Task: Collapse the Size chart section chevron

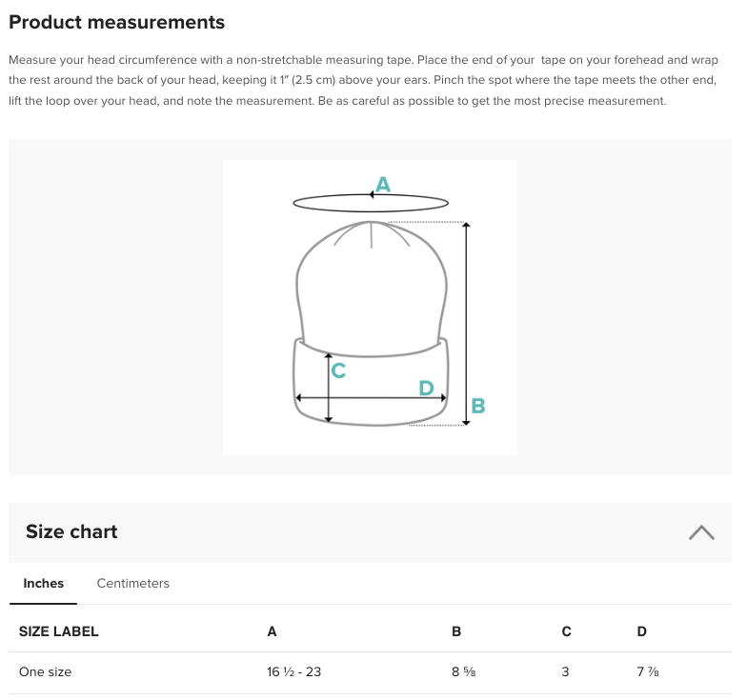Action: [x=701, y=532]
